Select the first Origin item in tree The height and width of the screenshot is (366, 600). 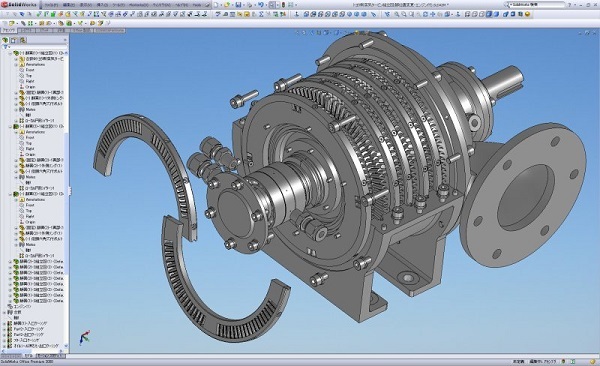point(30,87)
